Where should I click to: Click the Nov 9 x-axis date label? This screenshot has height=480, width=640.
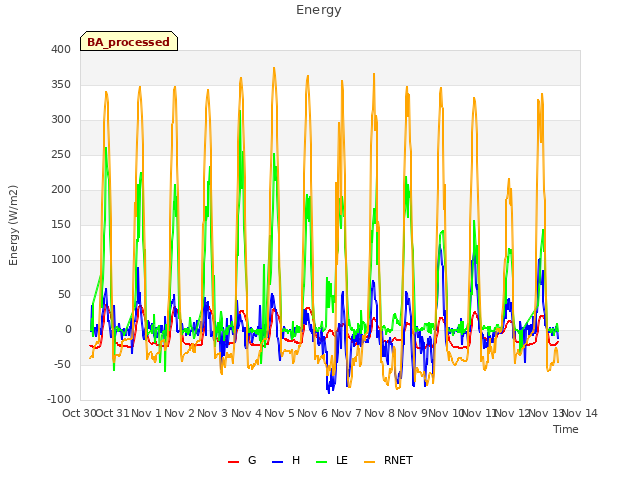pos(413,413)
